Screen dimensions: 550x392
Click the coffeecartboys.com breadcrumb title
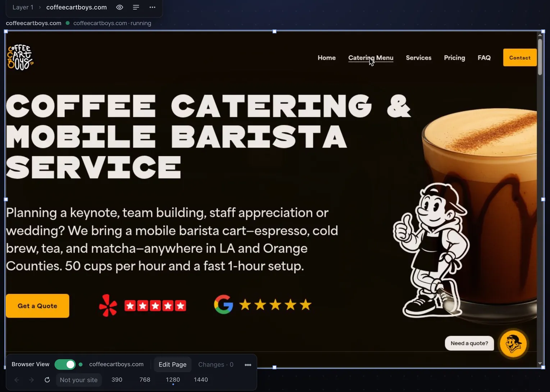(77, 7)
